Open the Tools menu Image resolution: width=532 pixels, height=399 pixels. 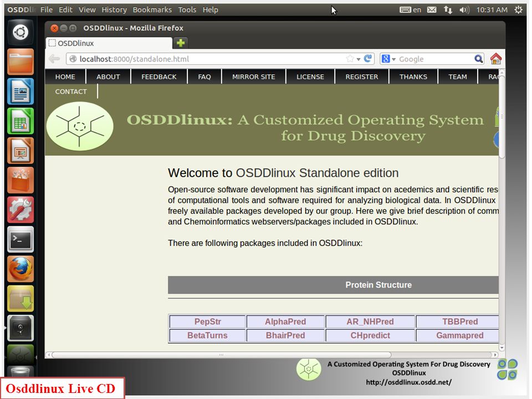(x=187, y=10)
